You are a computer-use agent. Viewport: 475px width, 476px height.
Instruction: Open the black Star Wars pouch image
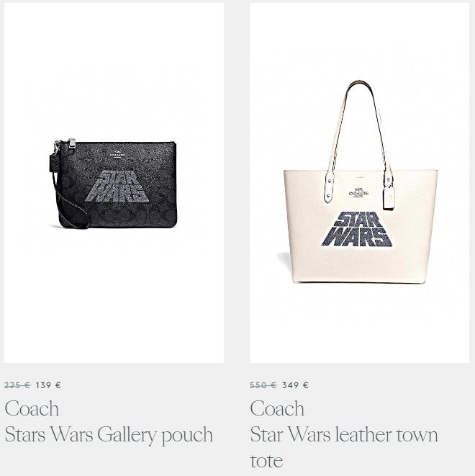click(114, 183)
